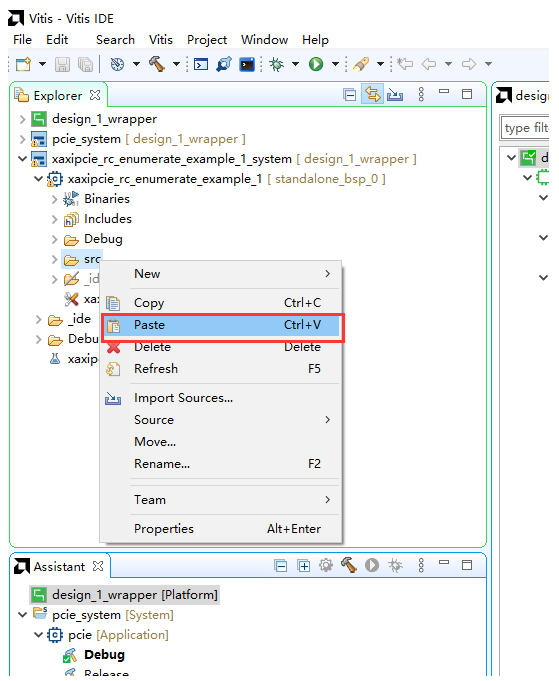Select Paste in the context menu
The image size is (559, 681).
click(222, 325)
